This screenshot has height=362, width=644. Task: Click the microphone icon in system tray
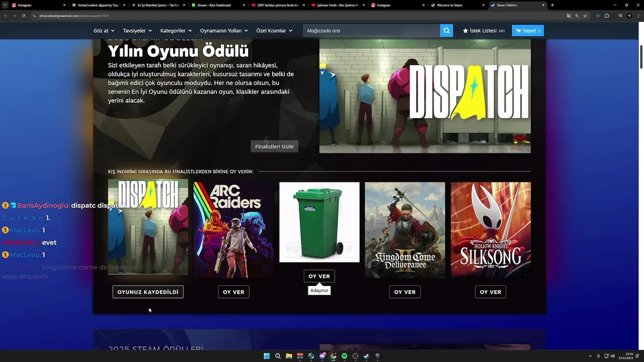(x=598, y=356)
